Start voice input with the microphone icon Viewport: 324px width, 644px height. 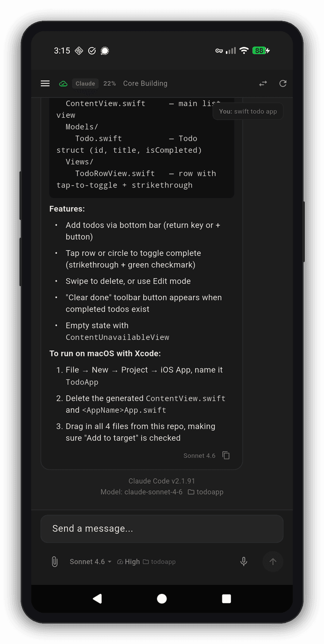(244, 561)
